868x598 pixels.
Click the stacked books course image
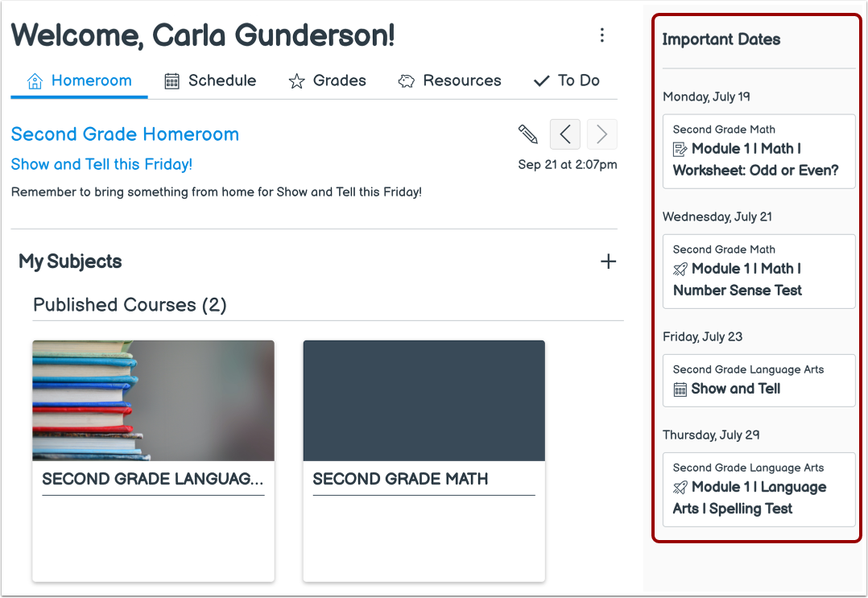(x=153, y=401)
